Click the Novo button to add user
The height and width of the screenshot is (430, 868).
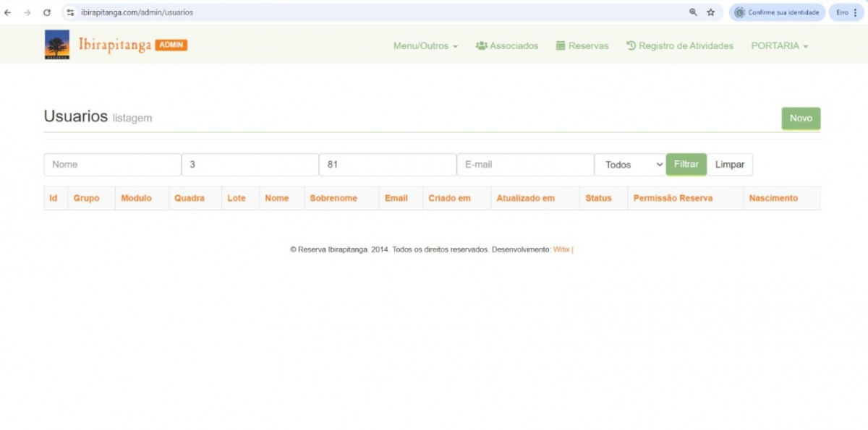(801, 119)
